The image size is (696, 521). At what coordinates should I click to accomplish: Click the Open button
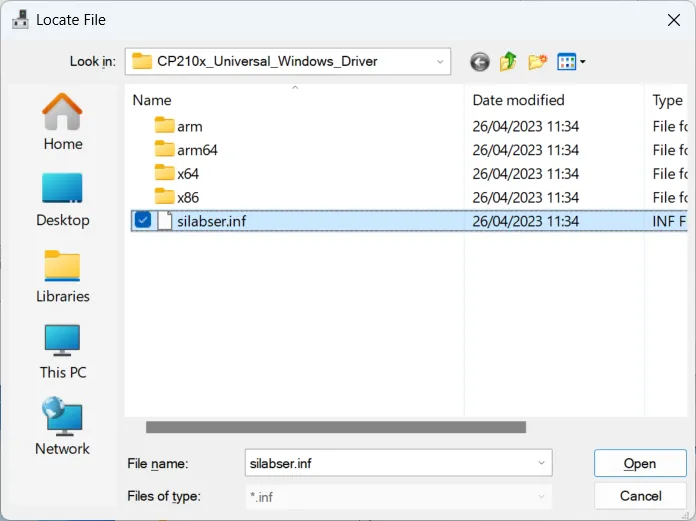coord(639,463)
